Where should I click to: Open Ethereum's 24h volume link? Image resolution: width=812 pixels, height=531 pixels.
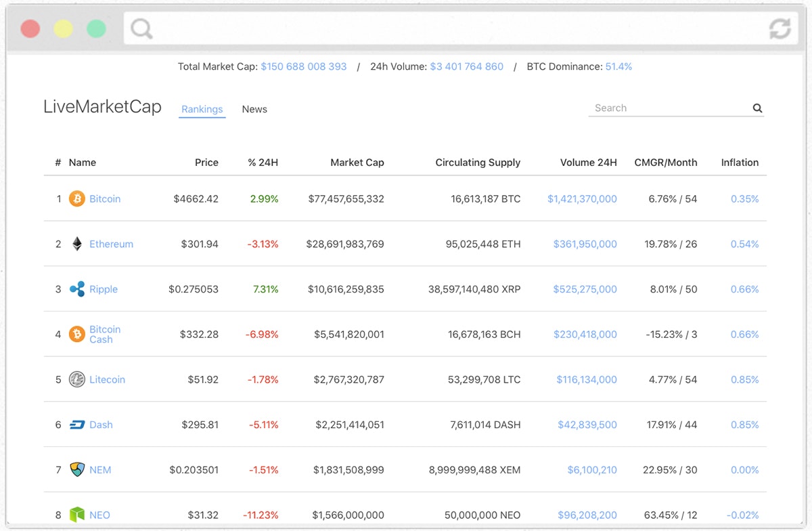(x=585, y=244)
